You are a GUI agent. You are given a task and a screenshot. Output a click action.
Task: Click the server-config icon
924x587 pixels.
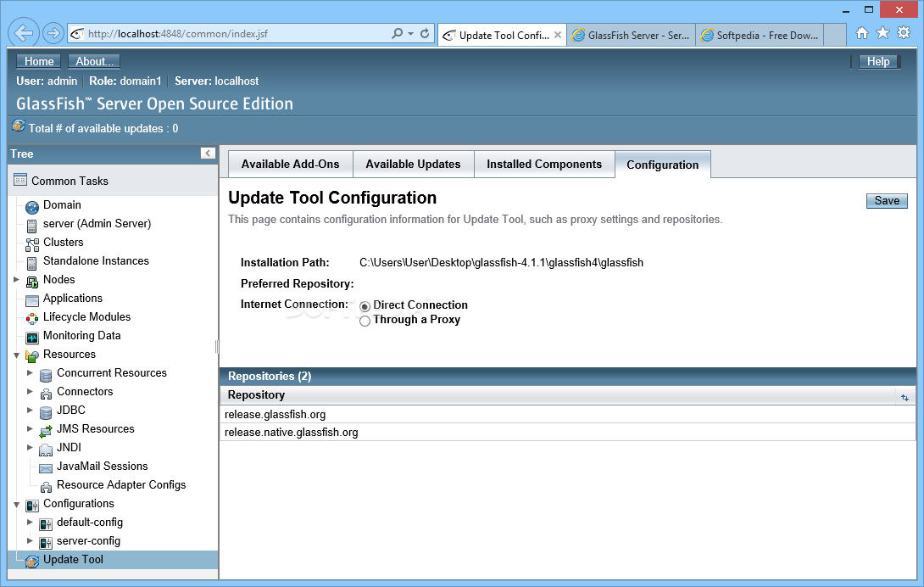(46, 543)
